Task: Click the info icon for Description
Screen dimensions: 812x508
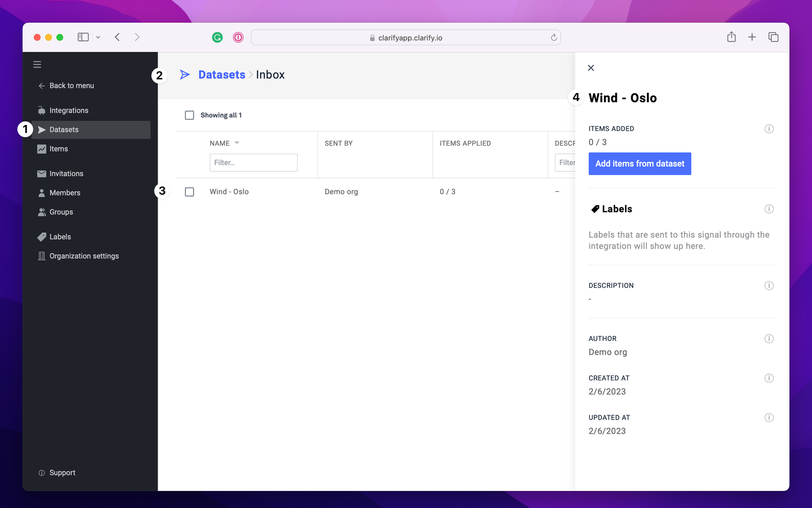Action: click(x=769, y=285)
